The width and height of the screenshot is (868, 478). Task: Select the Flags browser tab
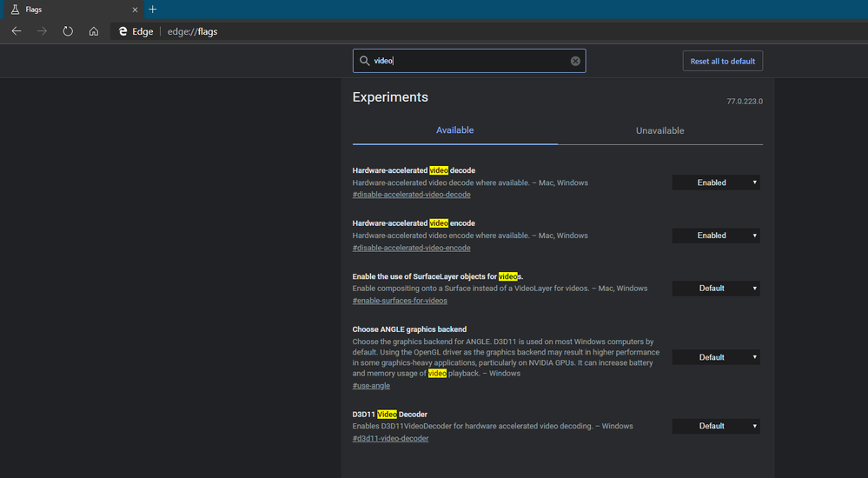72,10
